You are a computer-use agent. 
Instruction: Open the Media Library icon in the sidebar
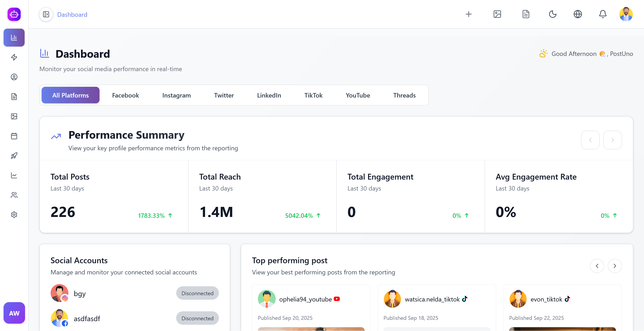[14, 116]
